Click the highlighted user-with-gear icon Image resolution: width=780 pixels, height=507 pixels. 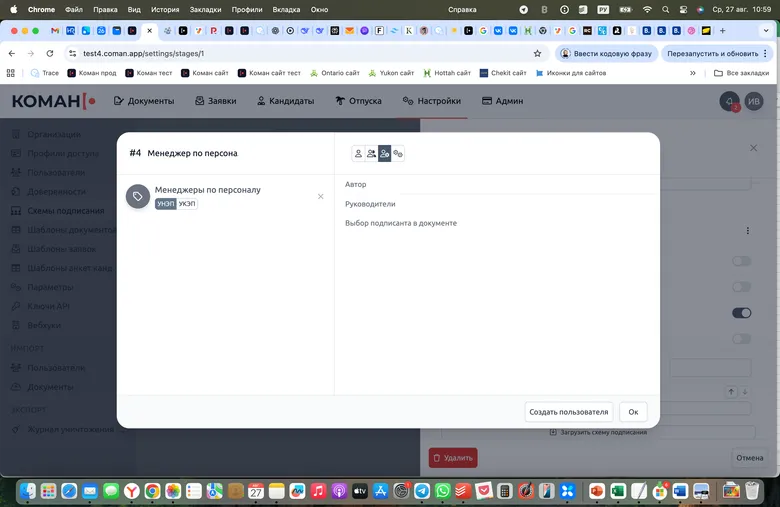pyautogui.click(x=384, y=154)
